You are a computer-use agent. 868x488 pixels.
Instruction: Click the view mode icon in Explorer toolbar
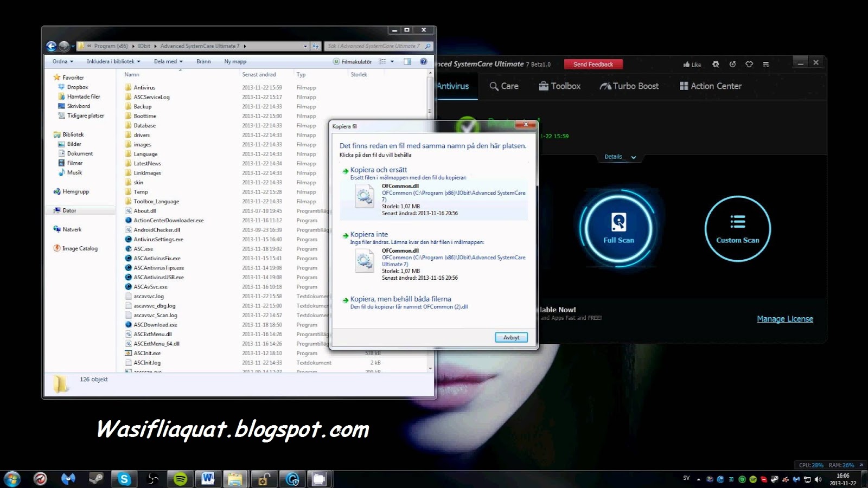point(382,61)
